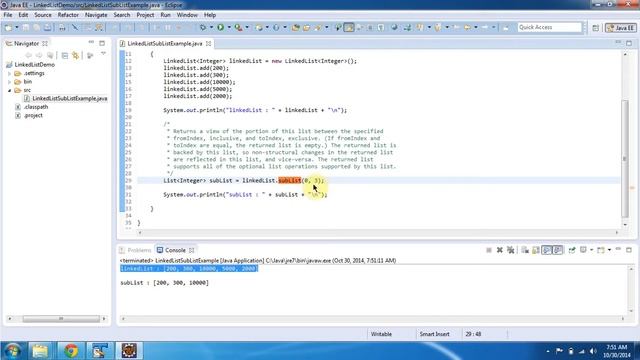The height and width of the screenshot is (360, 640).
Task: Click the highlighted subList method call
Action: (289, 180)
